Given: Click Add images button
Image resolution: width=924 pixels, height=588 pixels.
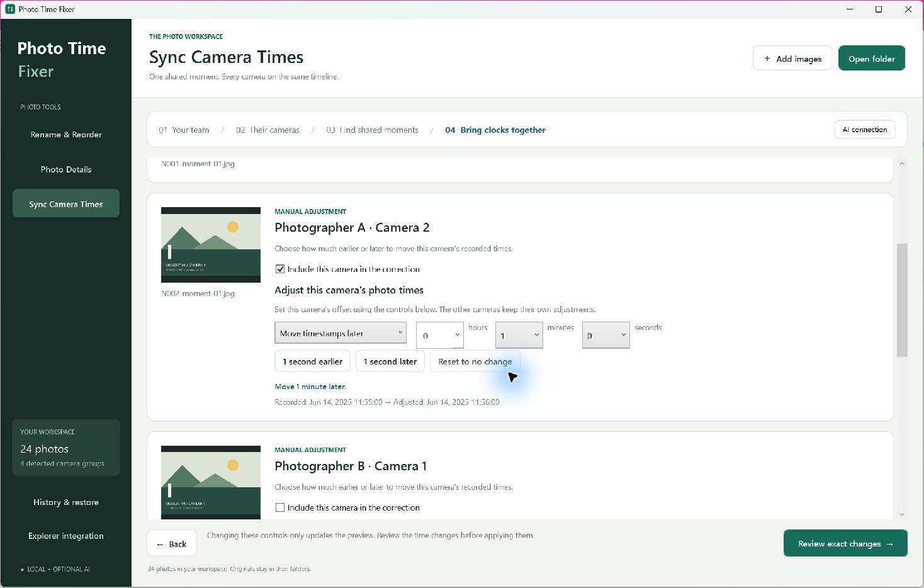Looking at the screenshot, I should tap(792, 59).
